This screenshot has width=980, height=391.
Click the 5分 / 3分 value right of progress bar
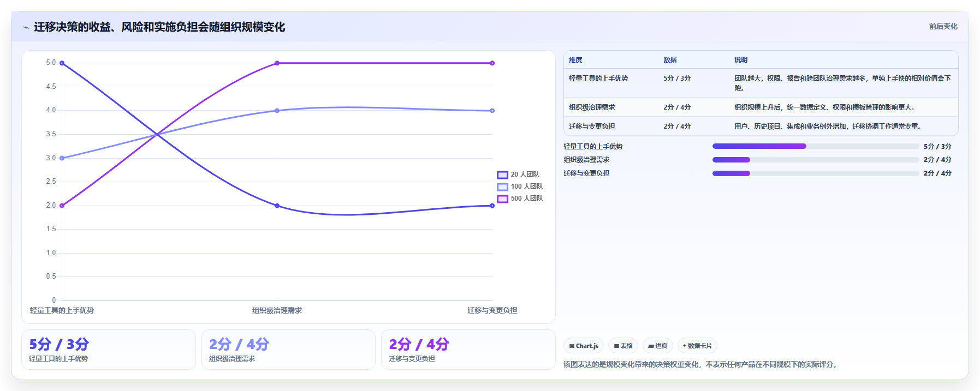(x=937, y=147)
